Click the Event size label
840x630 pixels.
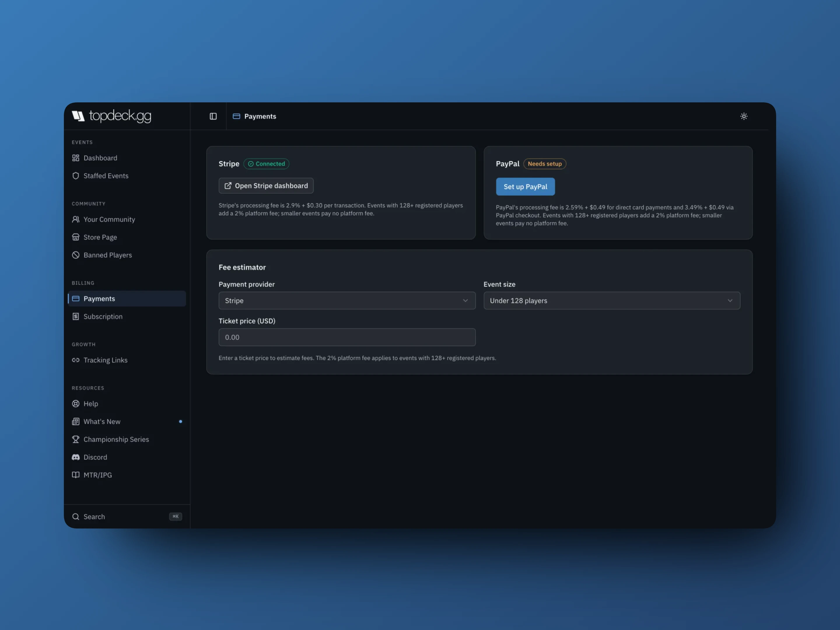click(x=499, y=284)
